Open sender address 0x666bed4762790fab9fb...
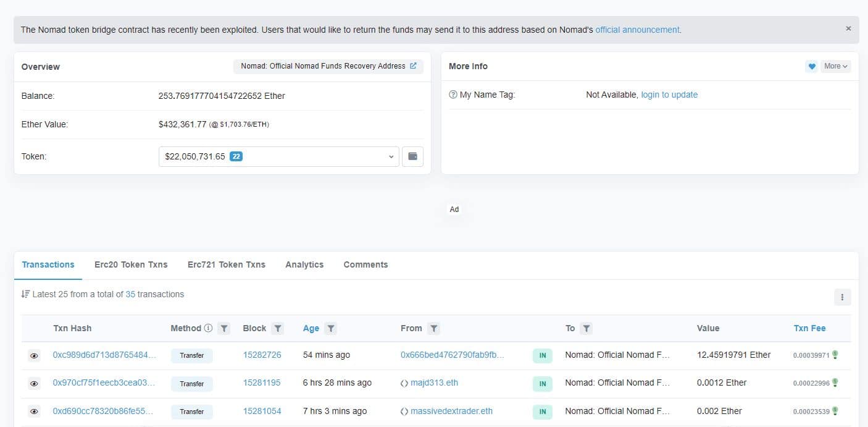The height and width of the screenshot is (427, 868). pos(453,355)
